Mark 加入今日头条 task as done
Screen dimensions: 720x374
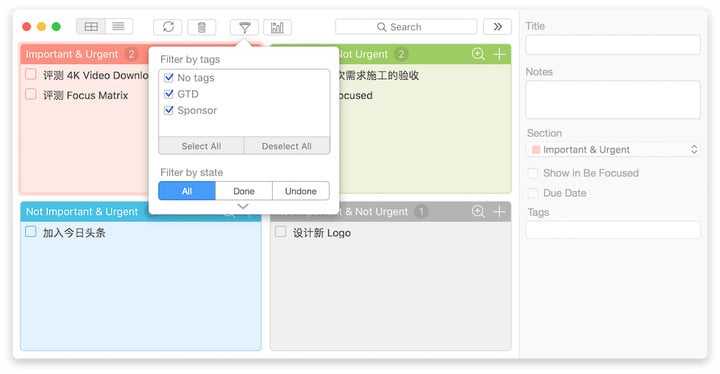tap(31, 232)
